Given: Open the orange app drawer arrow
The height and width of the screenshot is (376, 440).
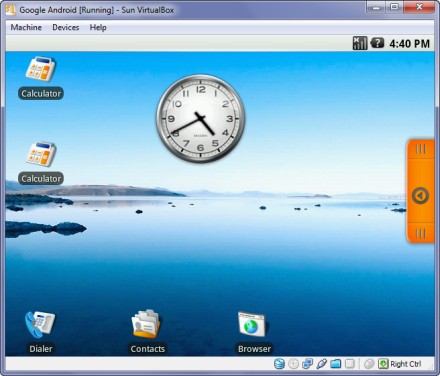Looking at the screenshot, I should point(420,196).
